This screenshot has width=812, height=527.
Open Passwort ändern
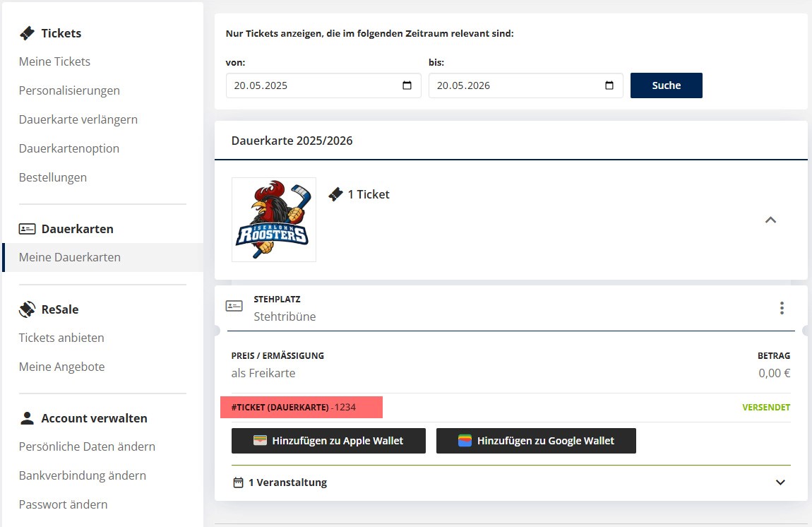63,504
